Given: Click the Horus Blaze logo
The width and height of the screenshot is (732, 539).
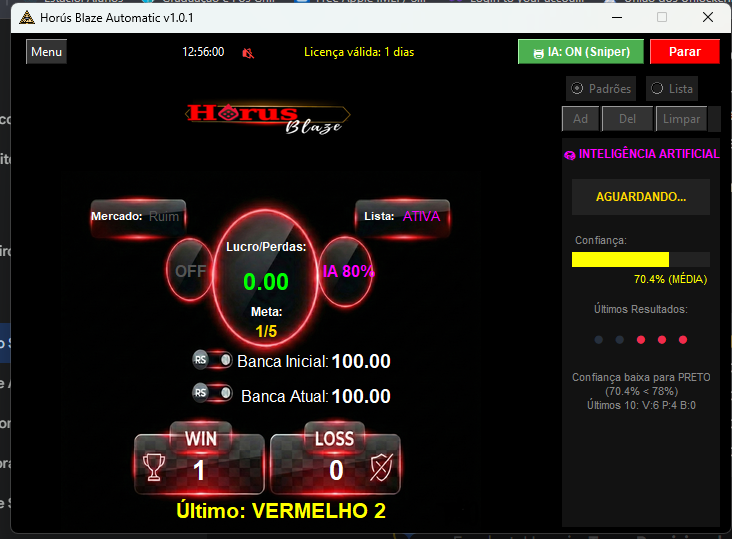Looking at the screenshot, I should [268, 118].
